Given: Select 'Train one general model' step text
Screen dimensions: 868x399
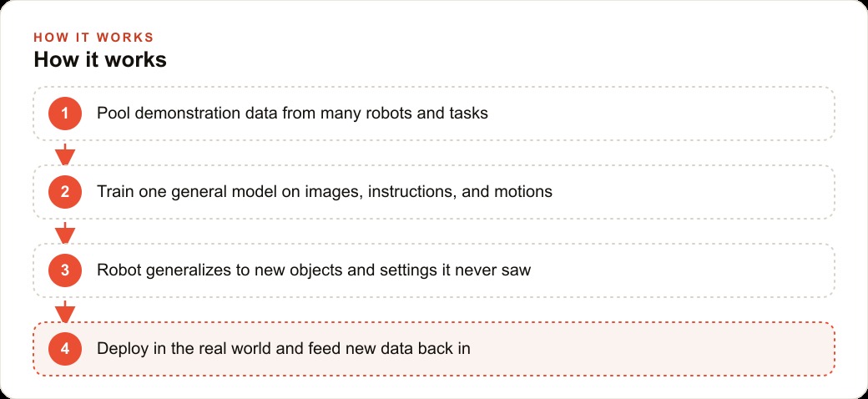Looking at the screenshot, I should (183, 192).
